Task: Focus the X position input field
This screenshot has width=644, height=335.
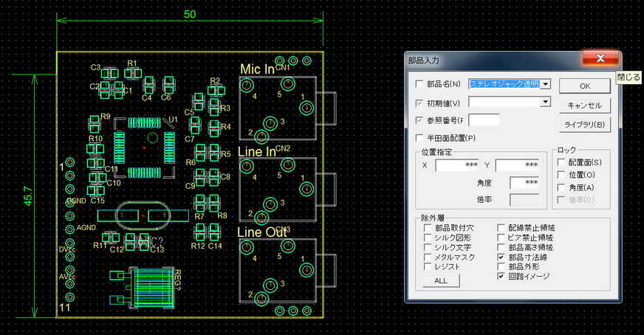Action: (x=458, y=165)
